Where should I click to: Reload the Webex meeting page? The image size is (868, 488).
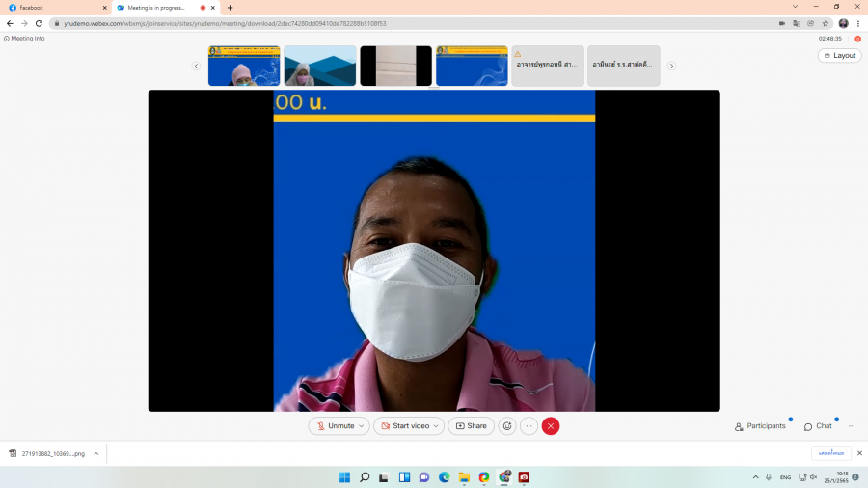[x=39, y=23]
